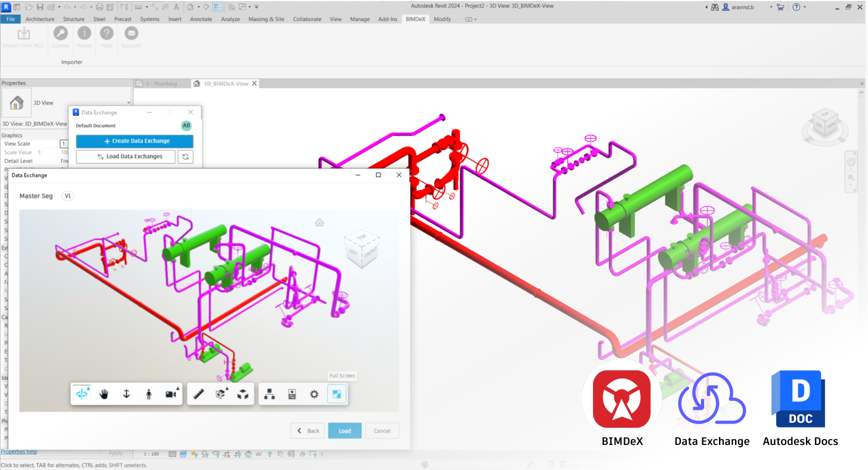
Task: Click Import From ACC ribbon button
Action: coord(23,38)
